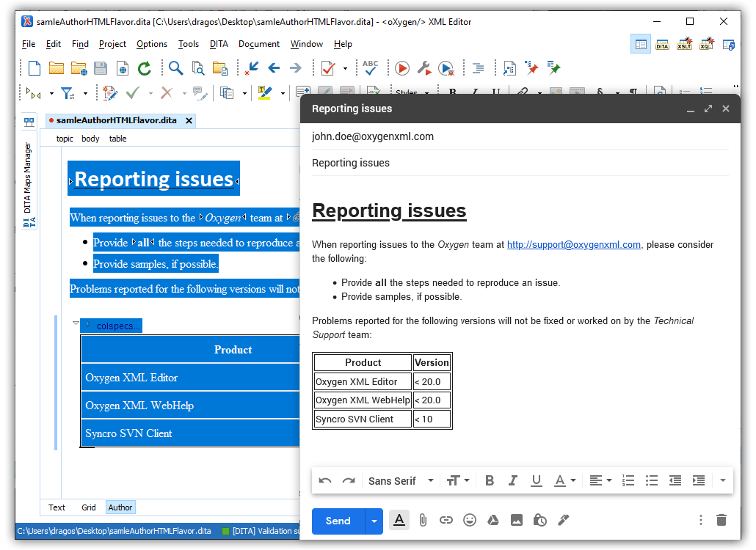Toggle Italic in the email formatting bar

513,480
